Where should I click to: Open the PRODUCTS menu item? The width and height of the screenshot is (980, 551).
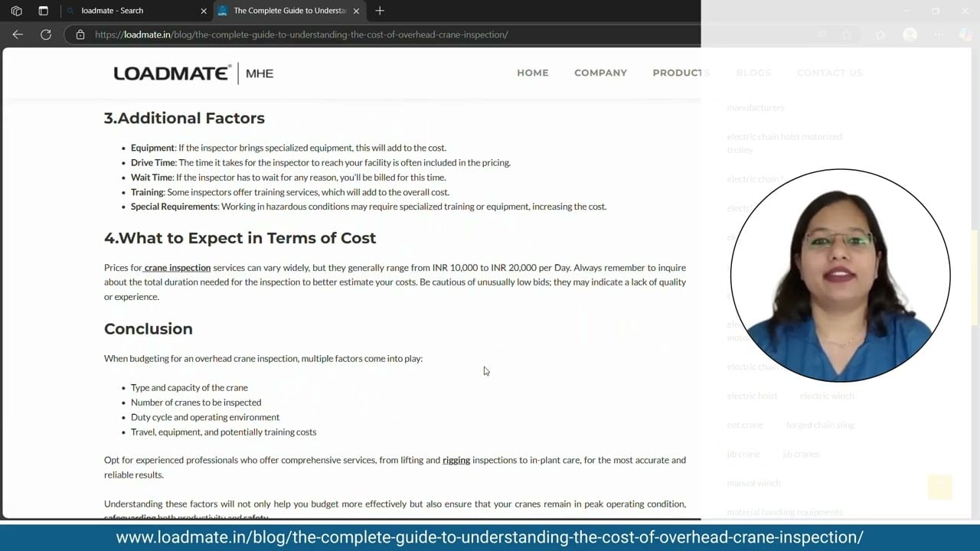click(x=681, y=73)
